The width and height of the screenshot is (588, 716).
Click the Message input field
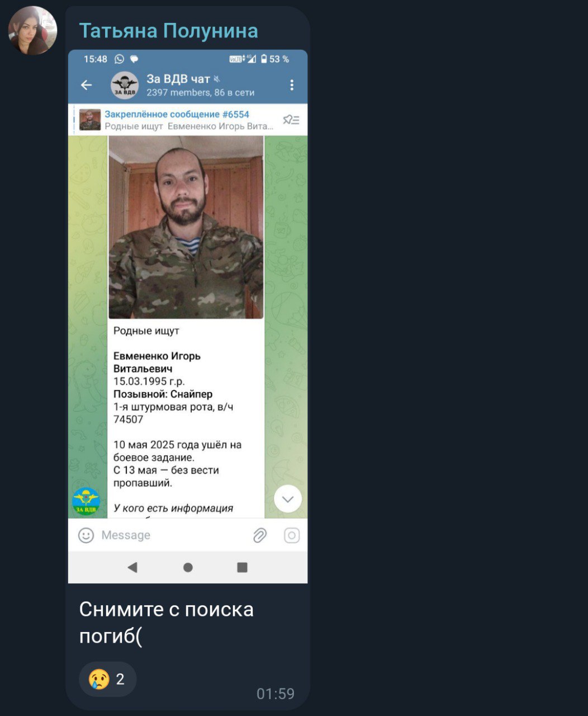(173, 535)
